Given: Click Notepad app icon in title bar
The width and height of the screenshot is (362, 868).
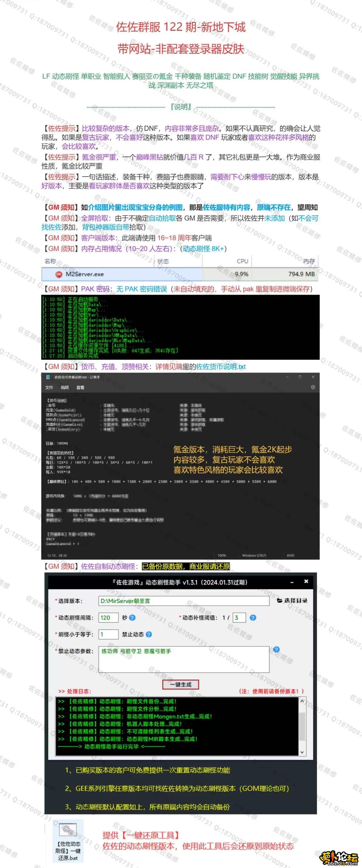Looking at the screenshot, I should (x=48, y=377).
